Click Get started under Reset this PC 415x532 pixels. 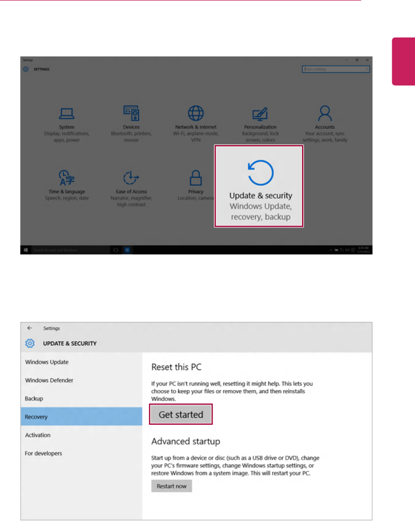[x=181, y=414]
